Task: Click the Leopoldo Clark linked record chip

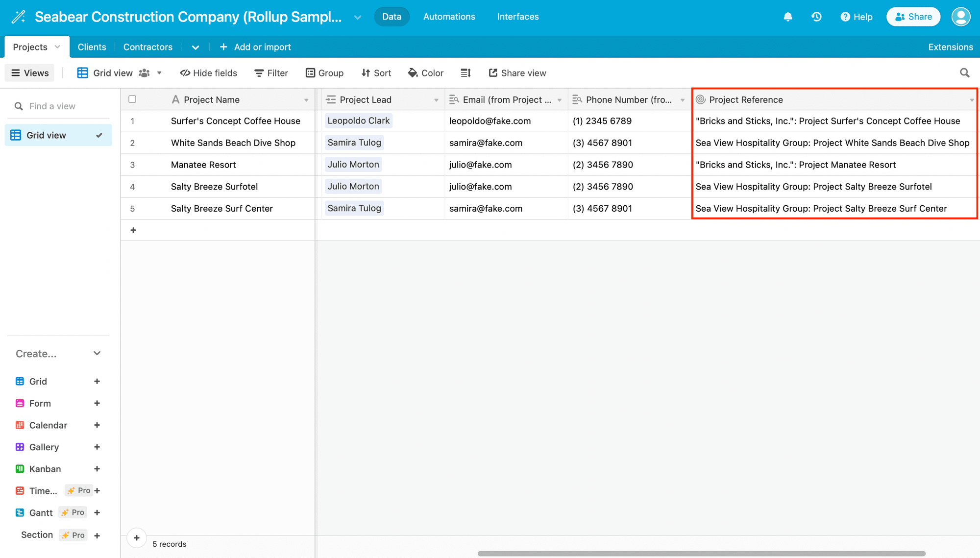Action: pos(358,121)
